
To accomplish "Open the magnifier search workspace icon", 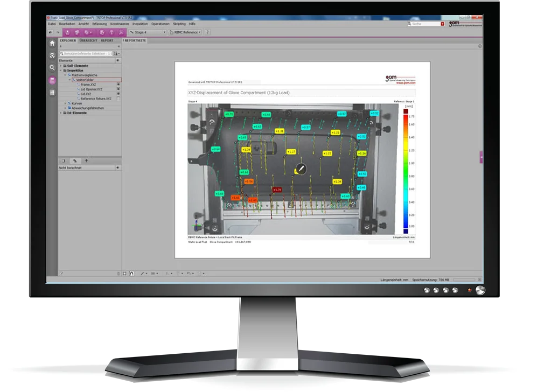I will coord(52,68).
